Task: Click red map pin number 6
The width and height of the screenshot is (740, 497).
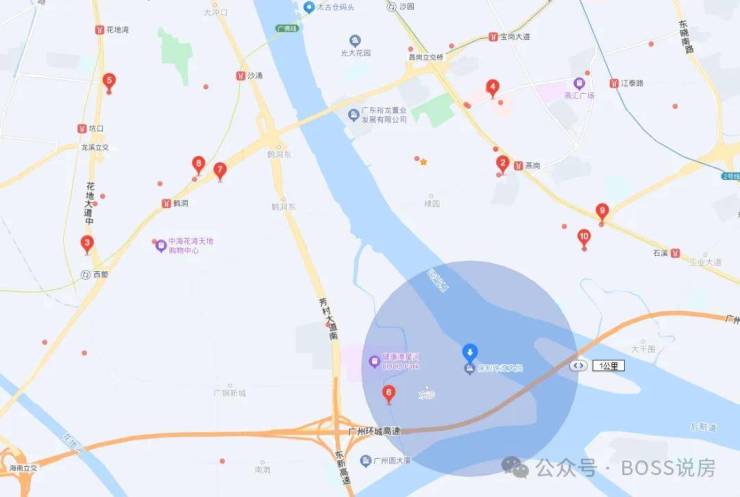Action: point(388,394)
